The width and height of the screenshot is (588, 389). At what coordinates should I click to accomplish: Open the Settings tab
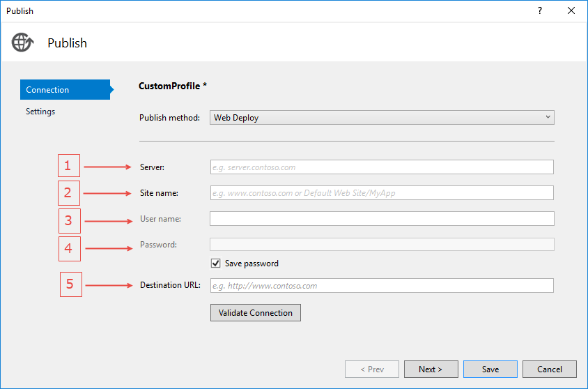40,112
